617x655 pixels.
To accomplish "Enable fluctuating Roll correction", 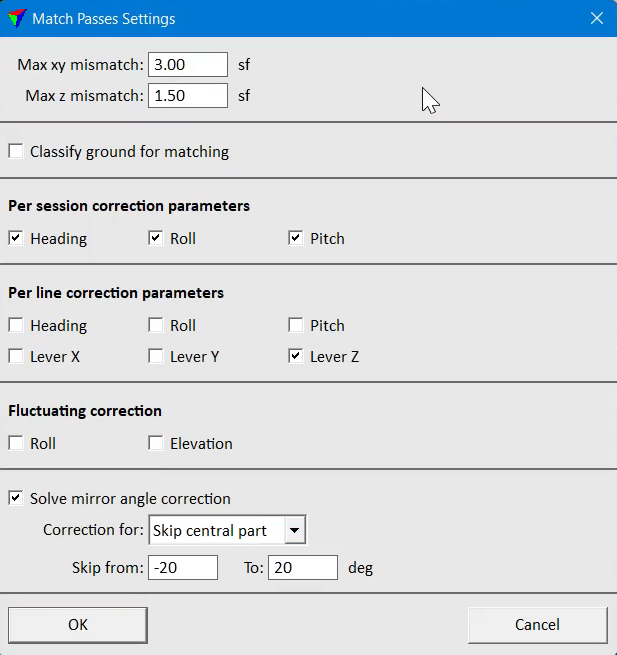I will click(x=16, y=443).
